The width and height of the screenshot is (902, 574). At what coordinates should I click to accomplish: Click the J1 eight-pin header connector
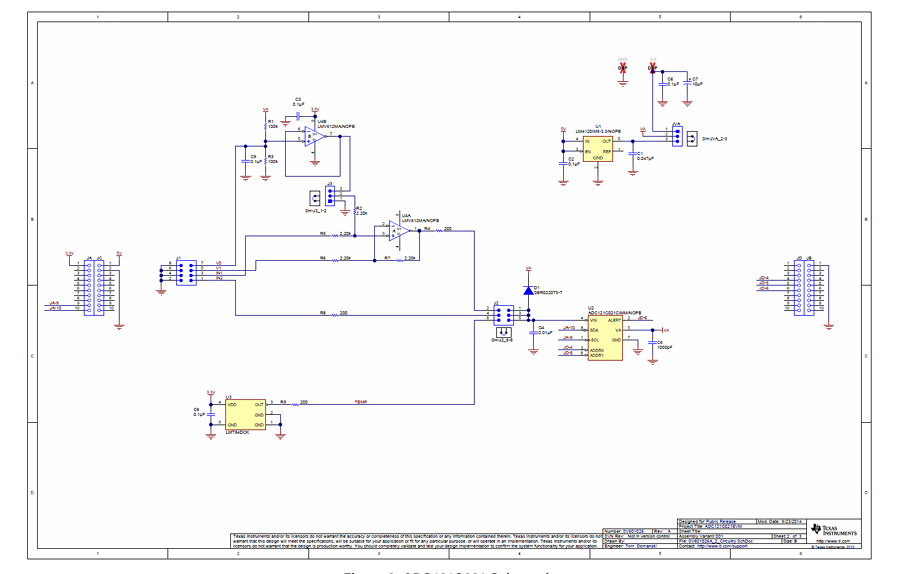point(186,272)
